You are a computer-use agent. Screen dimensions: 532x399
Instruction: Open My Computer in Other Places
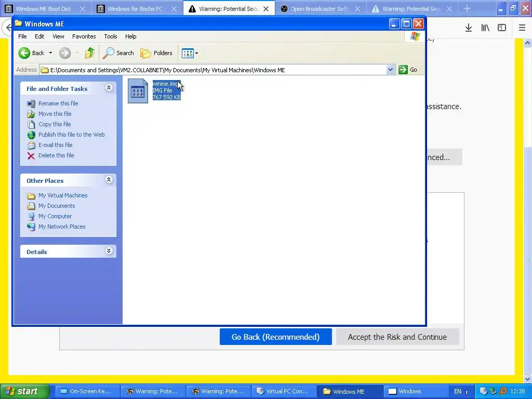(x=55, y=216)
